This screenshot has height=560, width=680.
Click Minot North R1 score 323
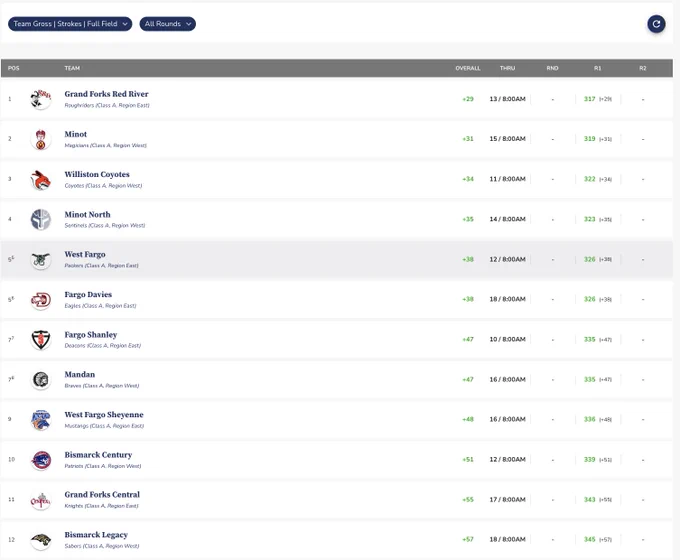(x=589, y=219)
